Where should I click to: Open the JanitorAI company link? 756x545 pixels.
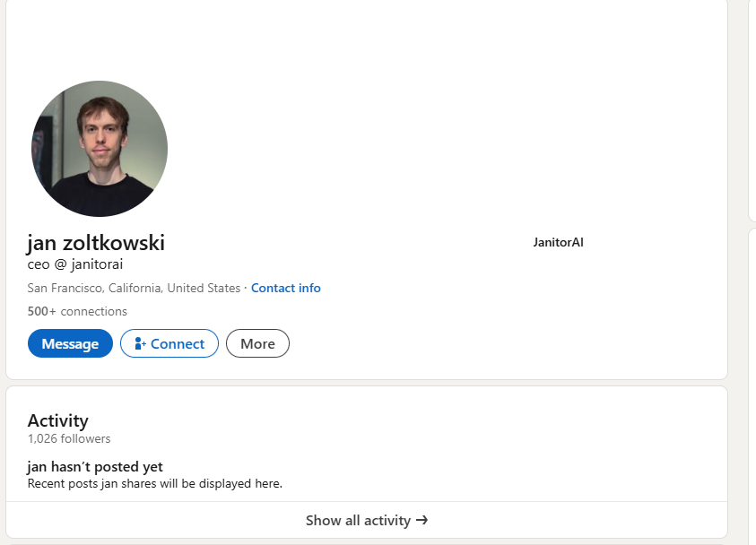pos(558,242)
